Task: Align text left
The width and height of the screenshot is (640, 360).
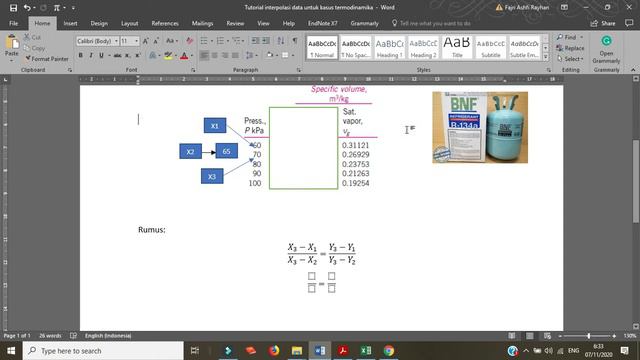Action: (204, 55)
